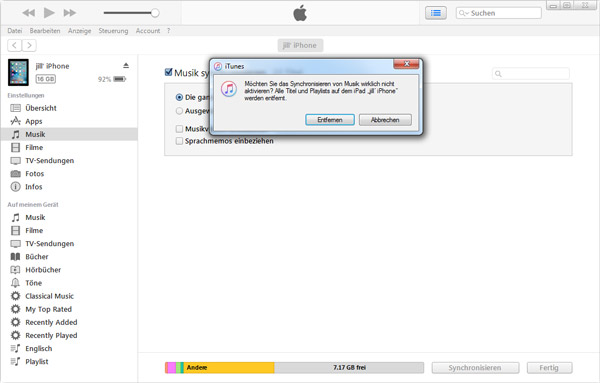The height and width of the screenshot is (383, 600).
Task: Close the iTunes dialog with X
Action: pos(406,64)
